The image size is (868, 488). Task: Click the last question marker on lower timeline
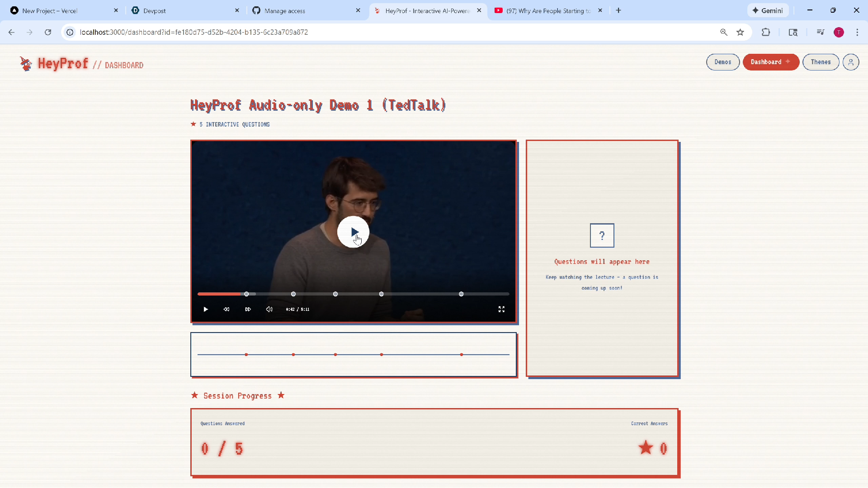click(461, 355)
